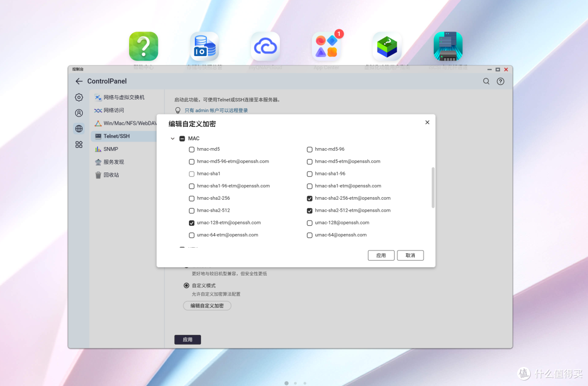
Task: Open 服务发现 menu item
Action: pos(124,162)
